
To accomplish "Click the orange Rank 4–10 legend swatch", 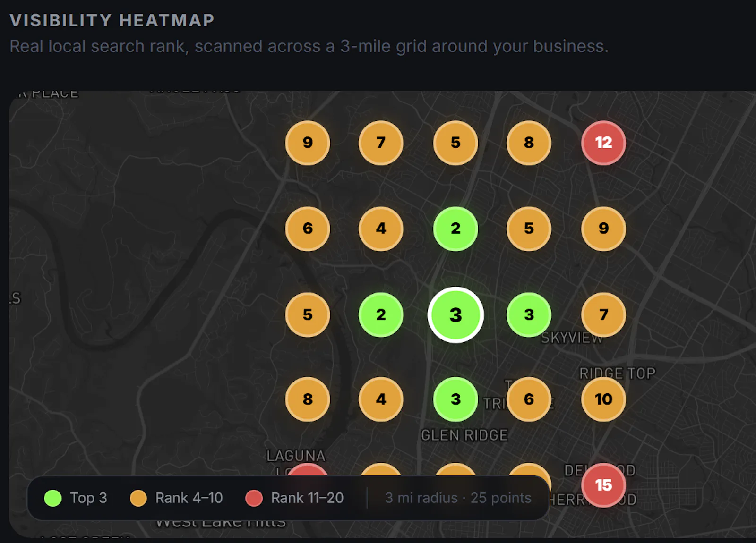I will 138,498.
